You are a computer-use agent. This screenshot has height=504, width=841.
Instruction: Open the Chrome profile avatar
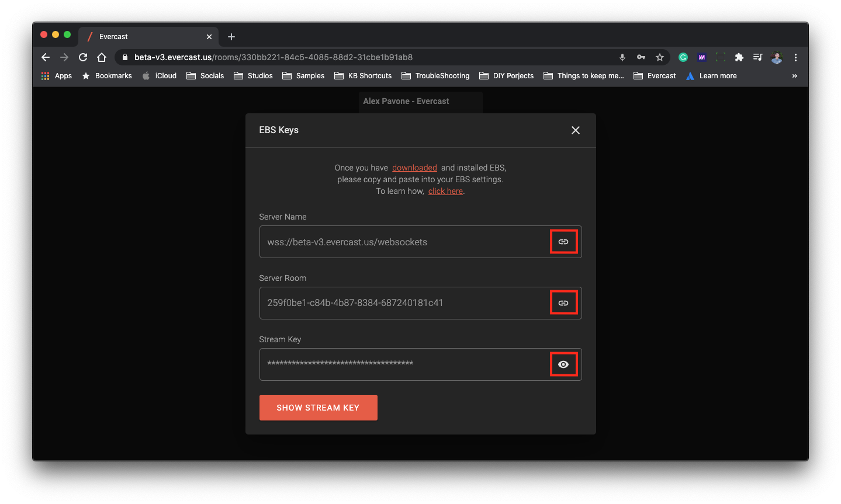(x=777, y=57)
